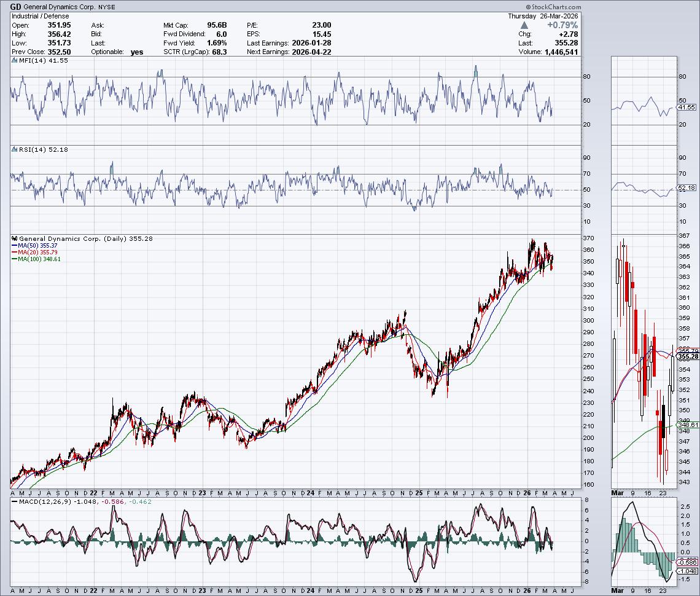Click the 52.18 value tag on zoom panel
700x596 pixels.
[x=686, y=187]
